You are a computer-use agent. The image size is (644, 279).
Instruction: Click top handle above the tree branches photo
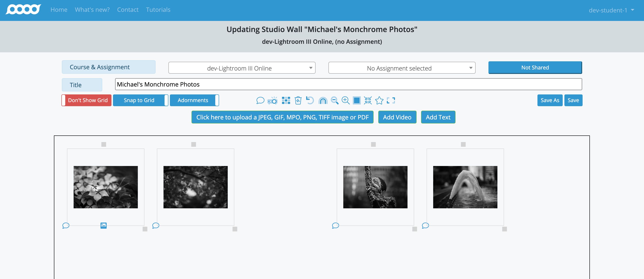[x=193, y=144]
